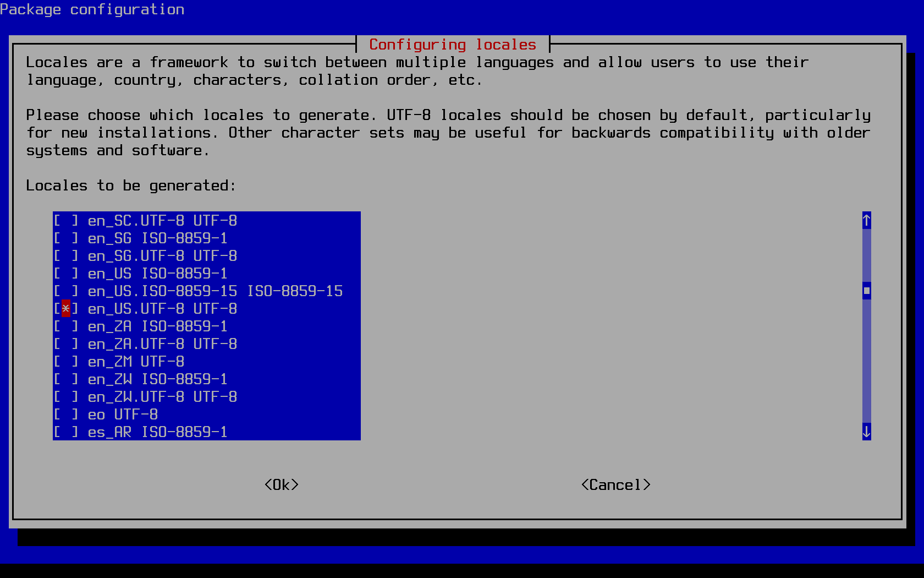Toggle the es_AR ISO-8859-1 checkbox
This screenshot has height=578, width=924.
pos(66,432)
